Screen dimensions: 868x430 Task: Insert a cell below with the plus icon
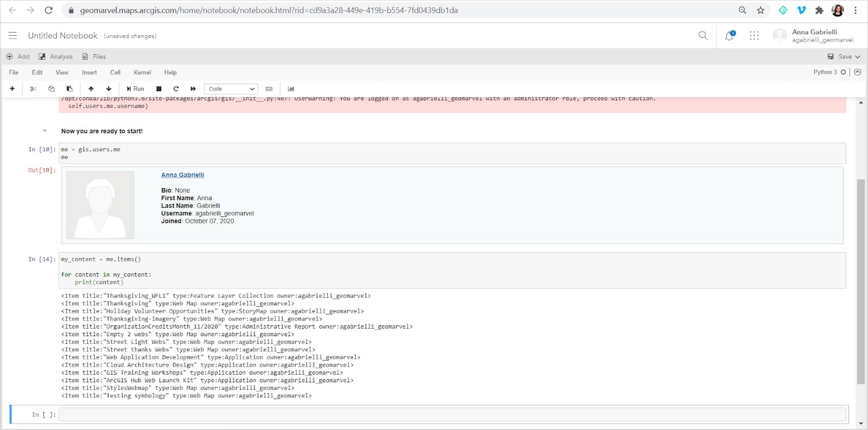tap(12, 89)
